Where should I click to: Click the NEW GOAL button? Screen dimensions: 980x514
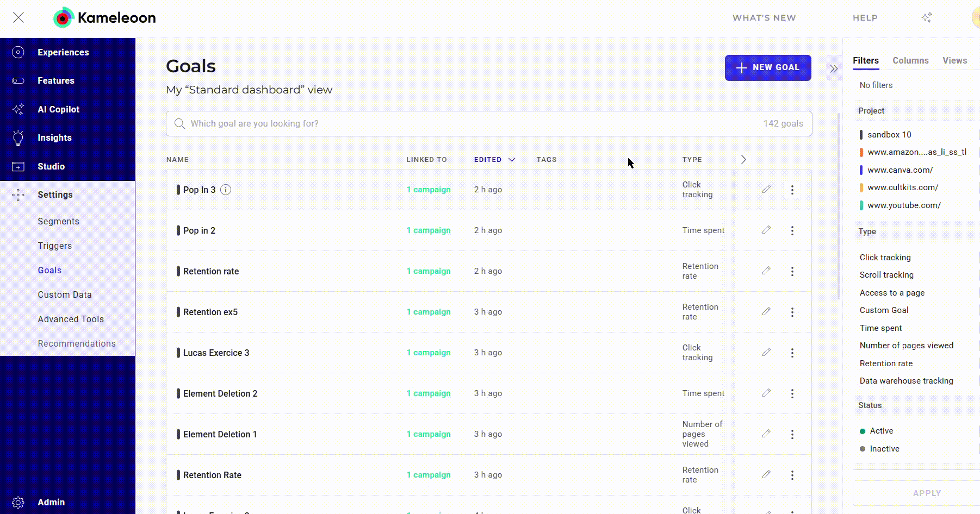pyautogui.click(x=767, y=68)
